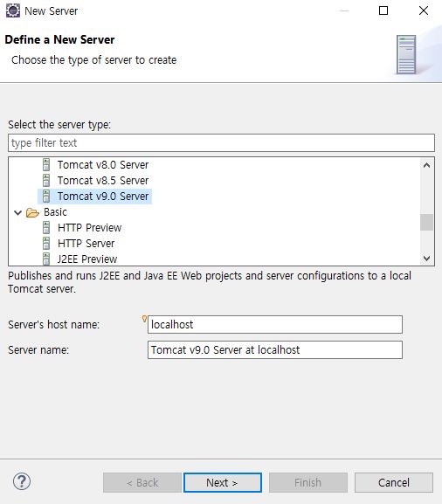Click the server list scroll up arrow
Screen dimensions: 442x504
(x=426, y=165)
